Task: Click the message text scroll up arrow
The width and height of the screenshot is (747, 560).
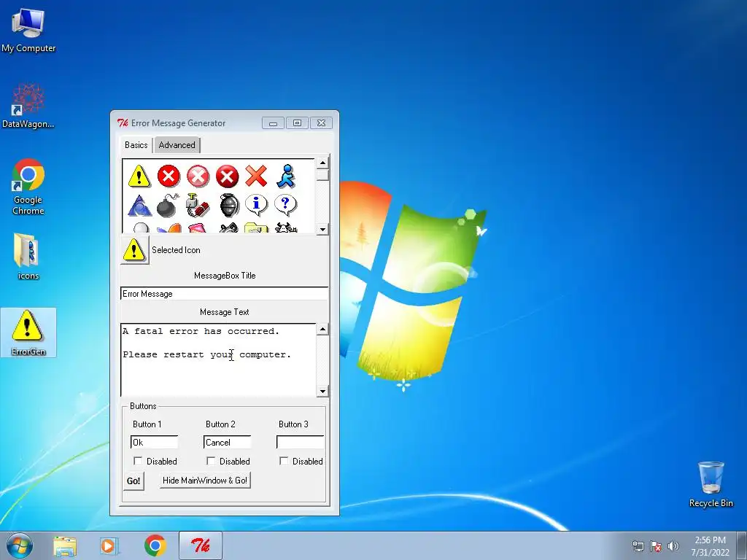Action: coord(322,330)
